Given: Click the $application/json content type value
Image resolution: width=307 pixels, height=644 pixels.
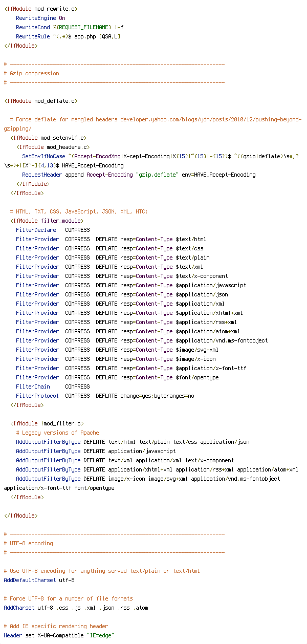Looking at the screenshot, I should pyautogui.click(x=202, y=294).
